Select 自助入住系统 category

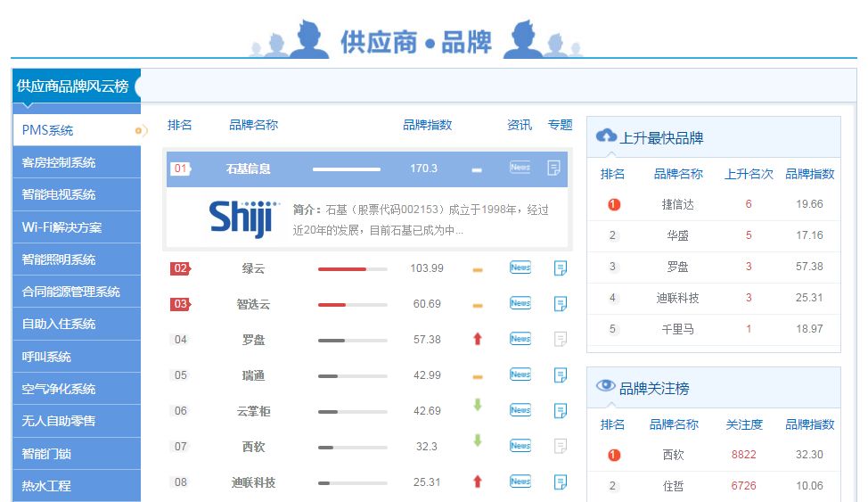tap(77, 324)
